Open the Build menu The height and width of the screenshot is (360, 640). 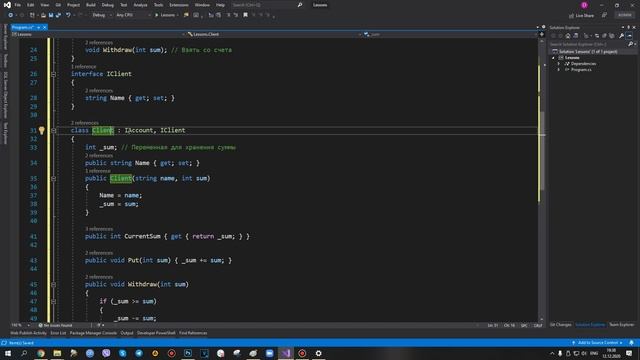click(x=91, y=5)
